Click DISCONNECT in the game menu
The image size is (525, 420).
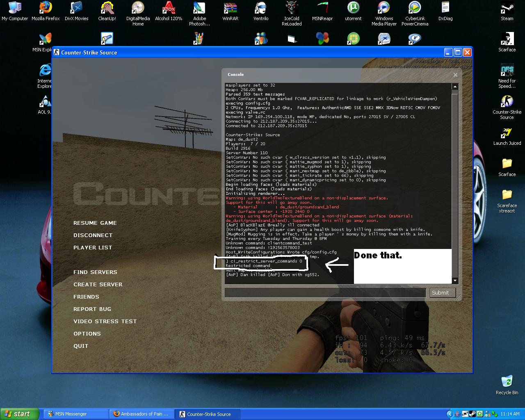pyautogui.click(x=93, y=235)
